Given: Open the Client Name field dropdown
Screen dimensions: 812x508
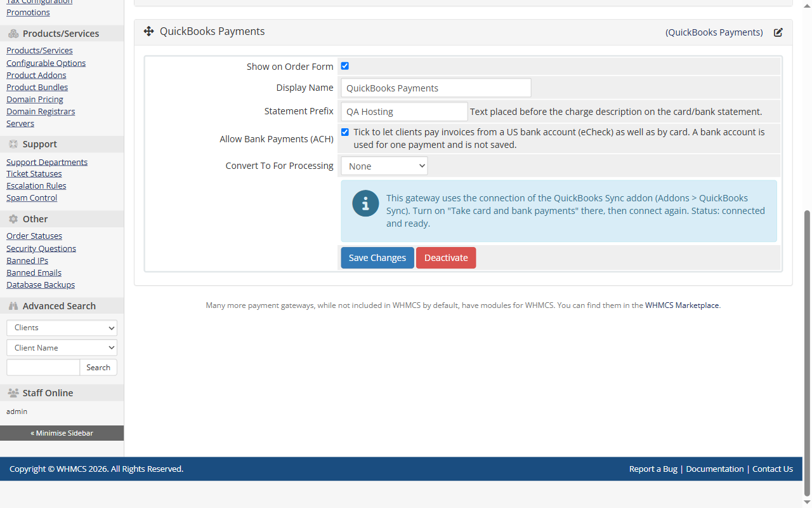Looking at the screenshot, I should [62, 348].
